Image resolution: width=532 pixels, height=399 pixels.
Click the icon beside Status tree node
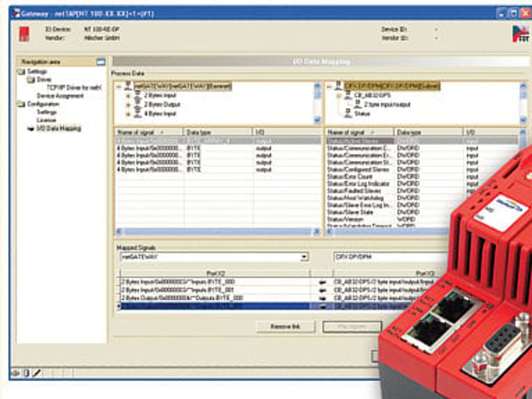tap(348, 114)
